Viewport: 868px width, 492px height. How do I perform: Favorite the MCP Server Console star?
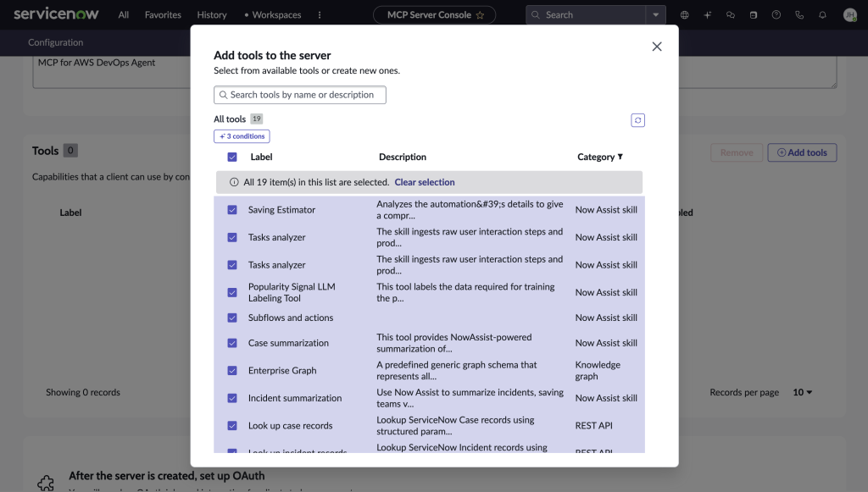pos(480,15)
